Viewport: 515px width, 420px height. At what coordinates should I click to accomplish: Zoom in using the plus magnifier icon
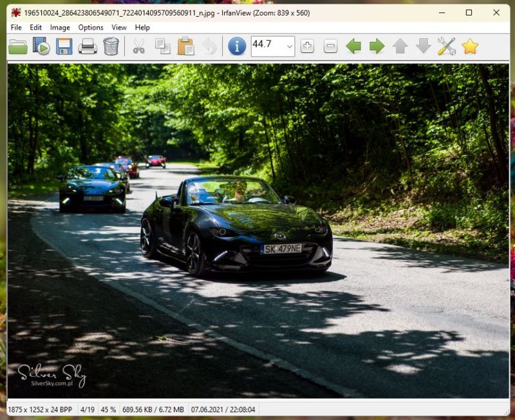[x=307, y=46]
